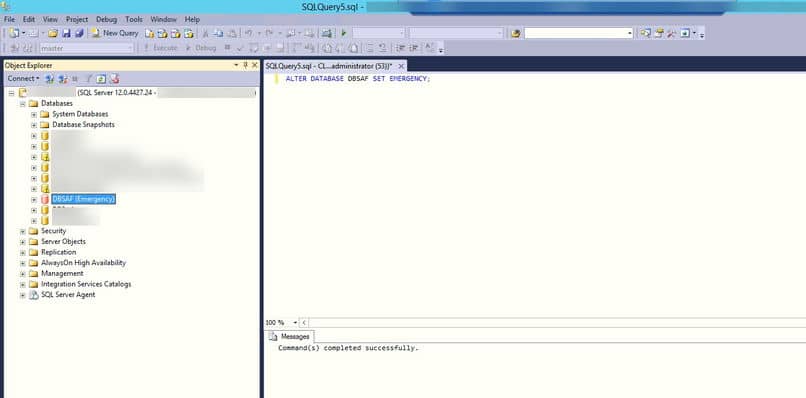Image resolution: width=806 pixels, height=398 pixels.
Task: Click the horizontal scrollbar left arrow
Action: [x=303, y=322]
